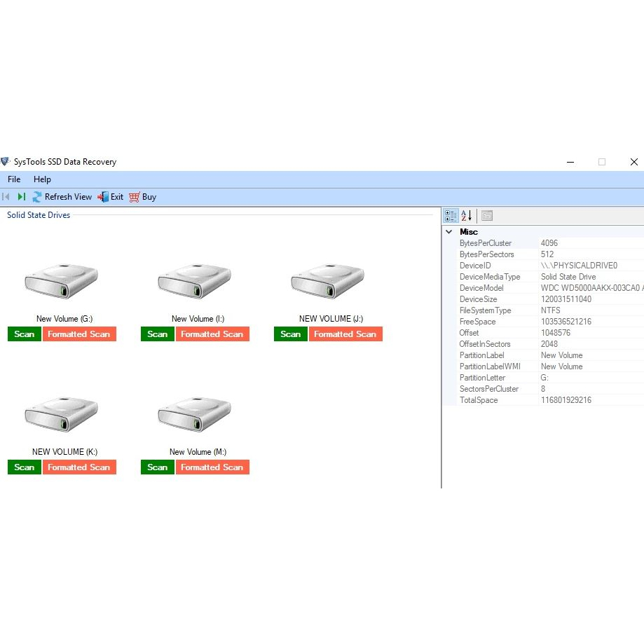Click the green next step arrow icon
644x644 pixels.
(22, 197)
